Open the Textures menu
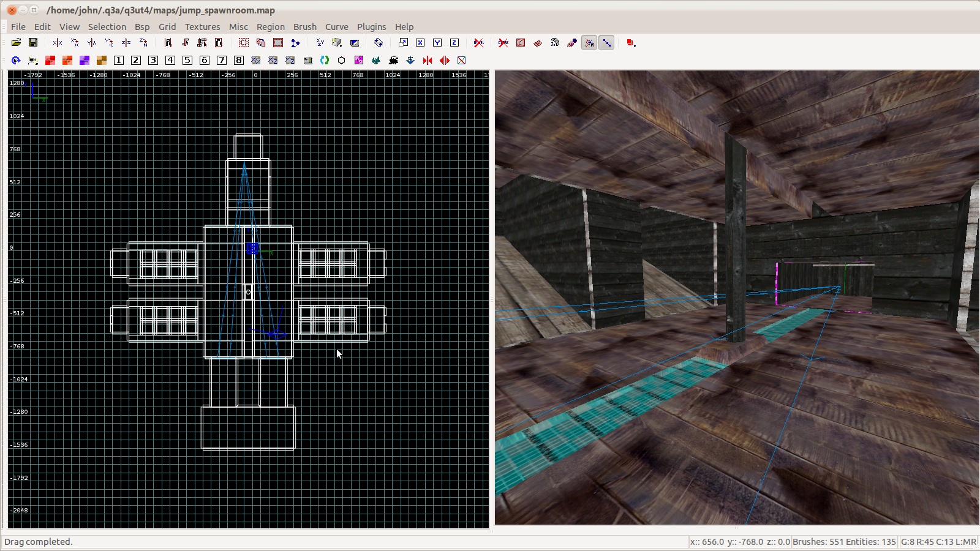 (202, 27)
